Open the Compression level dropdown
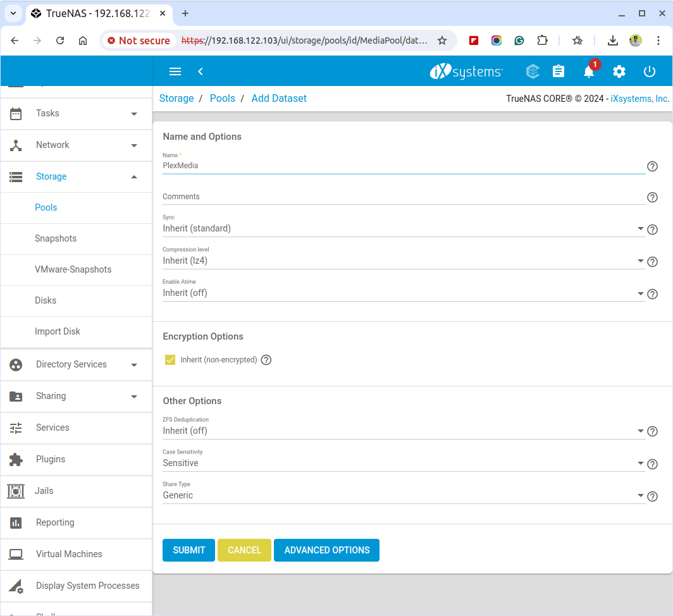This screenshot has height=616, width=673. [x=404, y=261]
